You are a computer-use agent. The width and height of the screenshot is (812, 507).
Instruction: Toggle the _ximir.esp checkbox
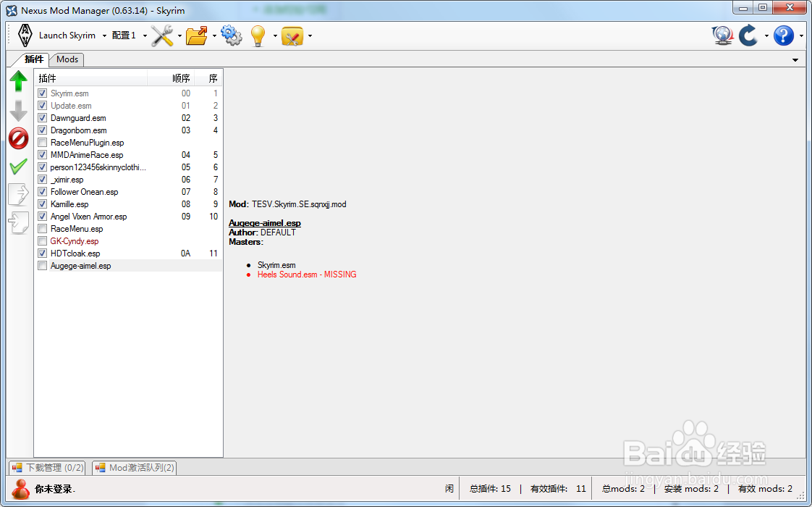pos(43,180)
